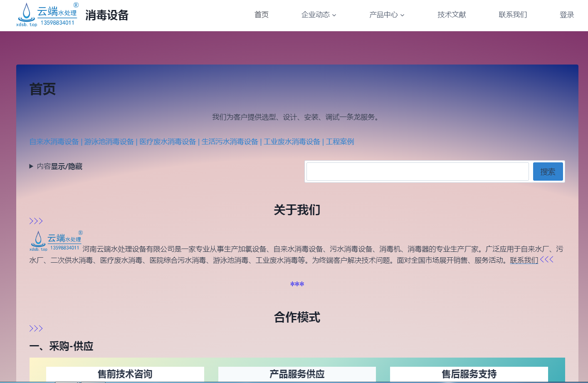
Task: Click the *** separator link
Action: tap(297, 284)
